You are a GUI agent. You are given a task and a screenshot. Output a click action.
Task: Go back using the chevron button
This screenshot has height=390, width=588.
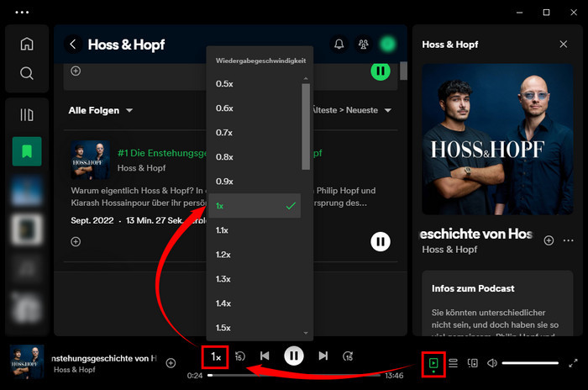tap(73, 45)
